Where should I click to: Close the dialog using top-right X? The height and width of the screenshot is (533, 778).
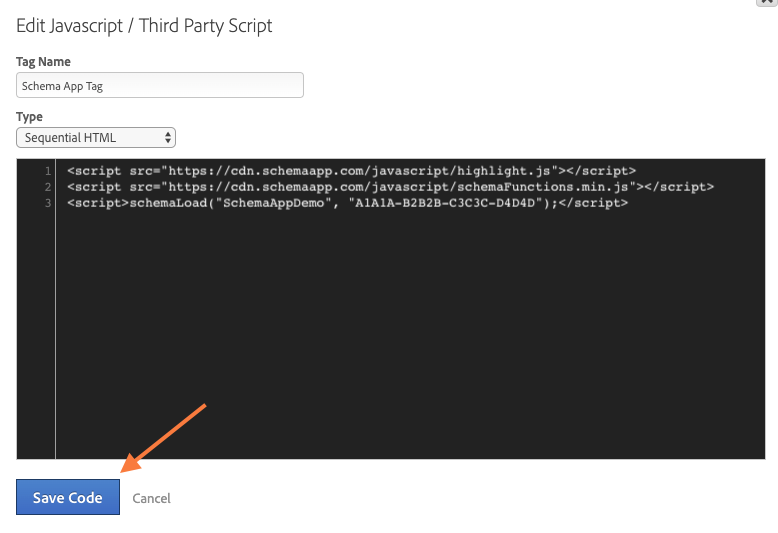coord(767,2)
